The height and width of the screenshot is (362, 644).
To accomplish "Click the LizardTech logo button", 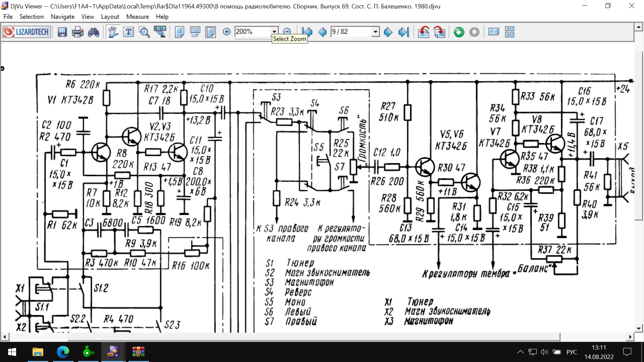I will click(x=27, y=32).
